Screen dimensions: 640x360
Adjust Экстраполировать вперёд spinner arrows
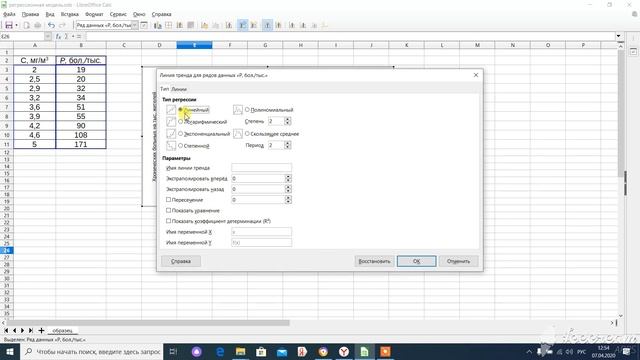point(288,178)
